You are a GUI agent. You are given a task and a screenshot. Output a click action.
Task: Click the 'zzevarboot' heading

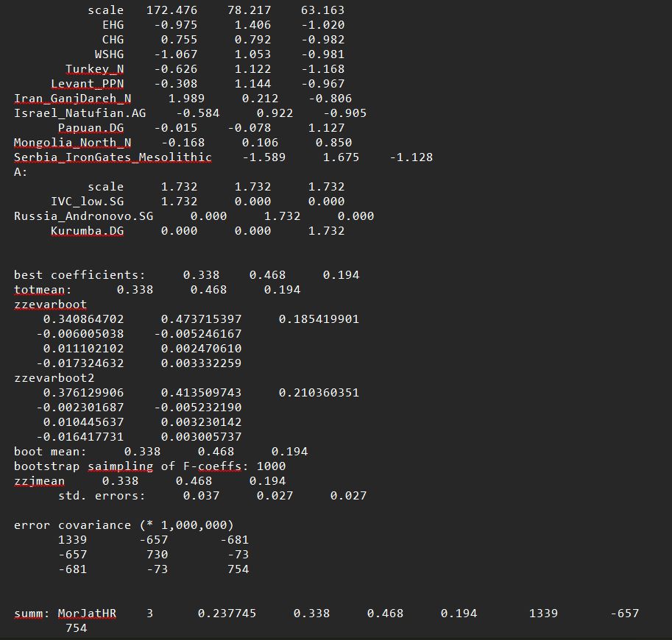(50, 304)
